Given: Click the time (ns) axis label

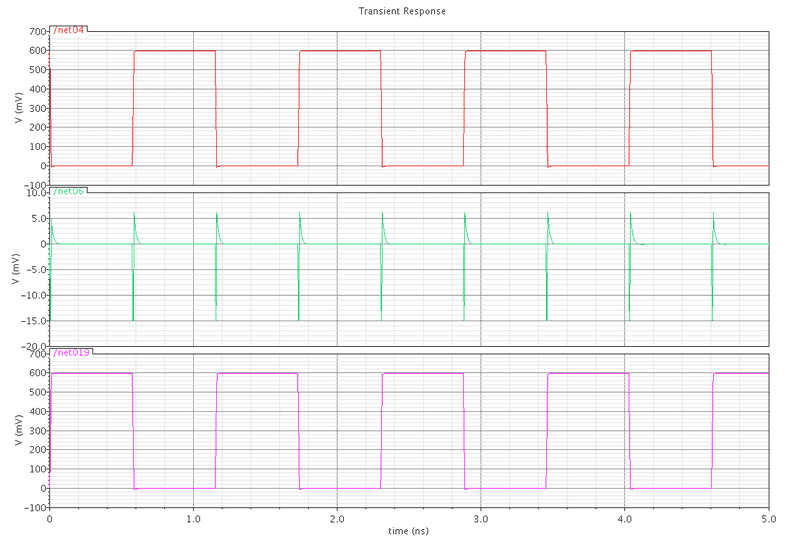Looking at the screenshot, I should pyautogui.click(x=408, y=531).
